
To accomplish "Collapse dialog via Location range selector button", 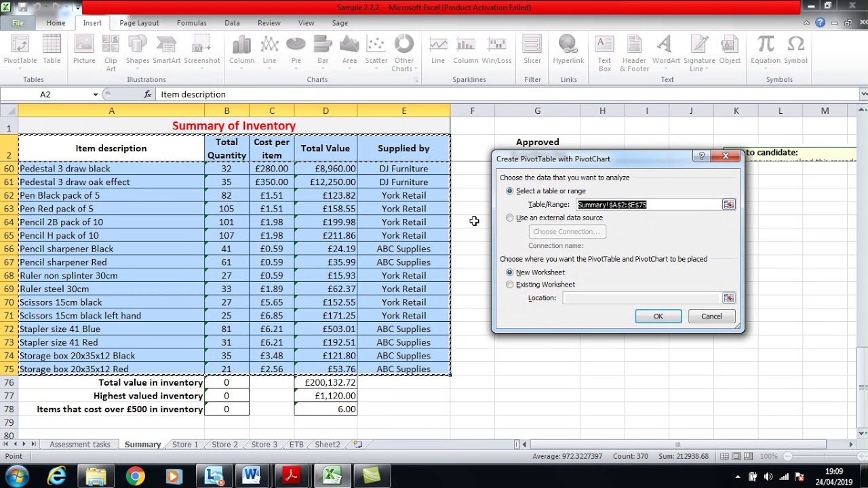I will [728, 298].
